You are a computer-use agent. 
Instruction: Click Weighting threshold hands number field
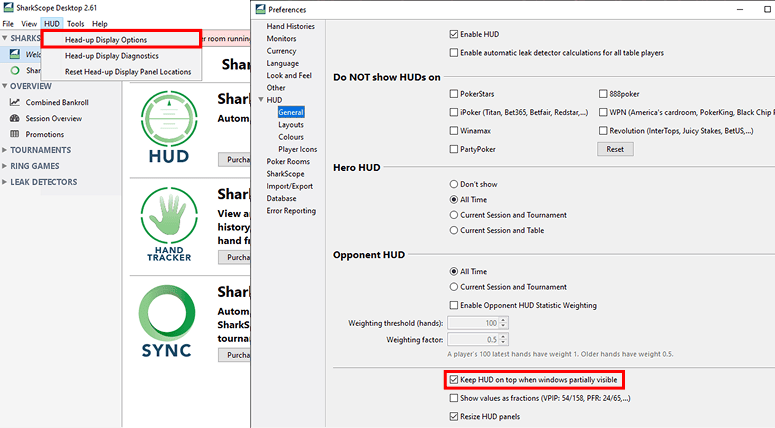point(474,323)
